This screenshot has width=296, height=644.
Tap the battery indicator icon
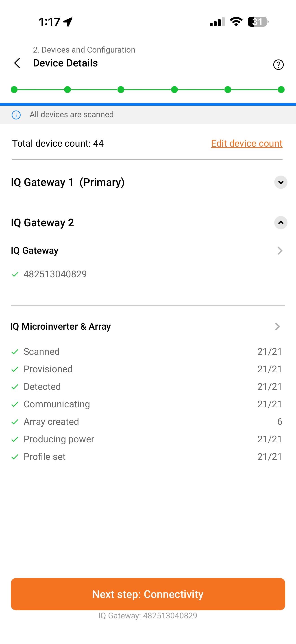pyautogui.click(x=258, y=22)
